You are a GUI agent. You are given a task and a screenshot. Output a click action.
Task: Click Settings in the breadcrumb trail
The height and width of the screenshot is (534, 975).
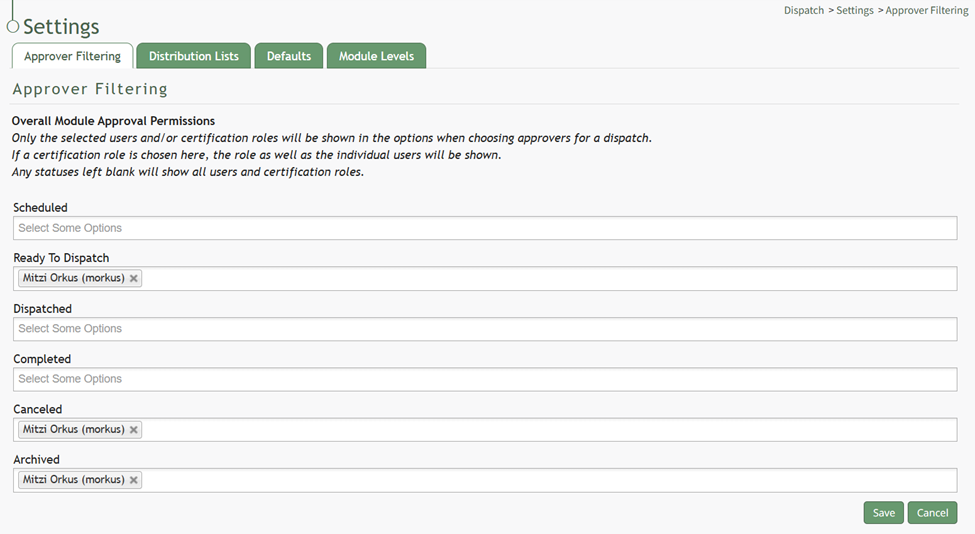click(855, 11)
